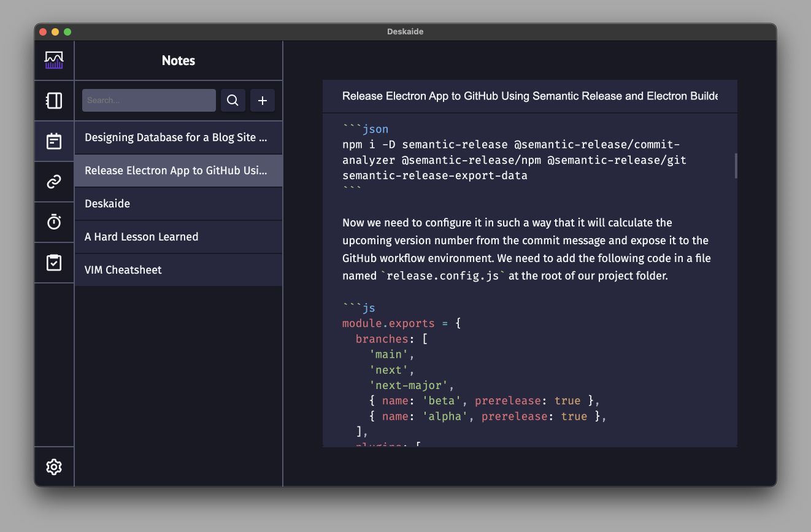Viewport: 811px width, 532px height.
Task: Open the dashboard chart icon in sidebar
Action: pyautogui.click(x=54, y=60)
